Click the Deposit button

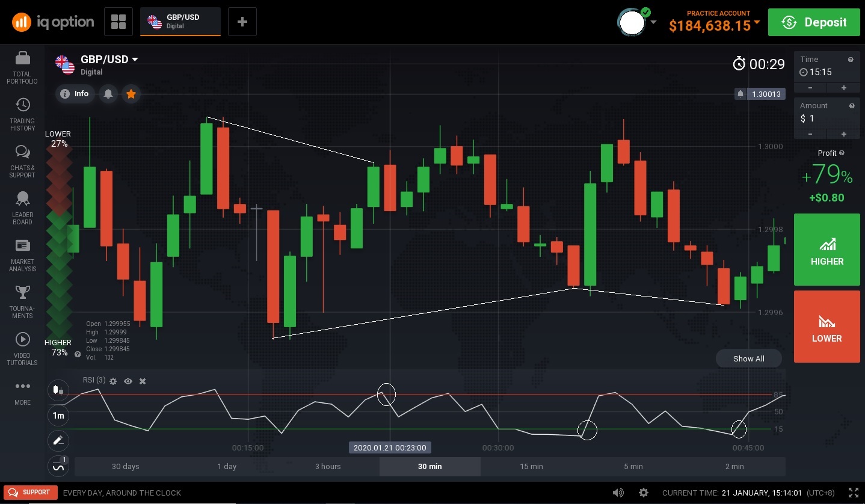pos(814,22)
